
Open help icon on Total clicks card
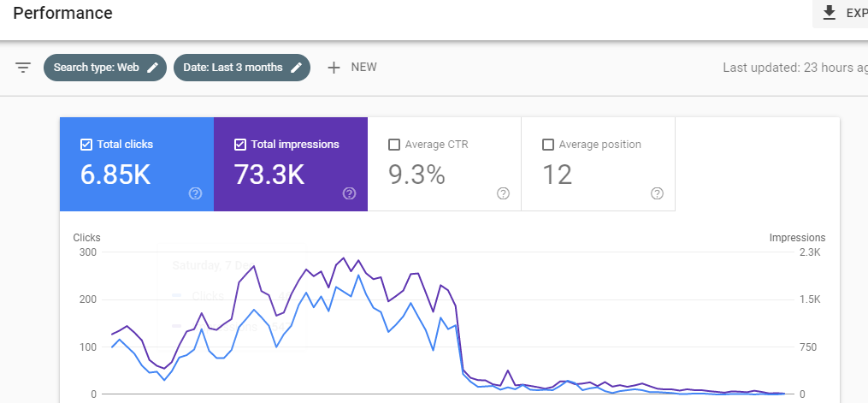point(196,193)
